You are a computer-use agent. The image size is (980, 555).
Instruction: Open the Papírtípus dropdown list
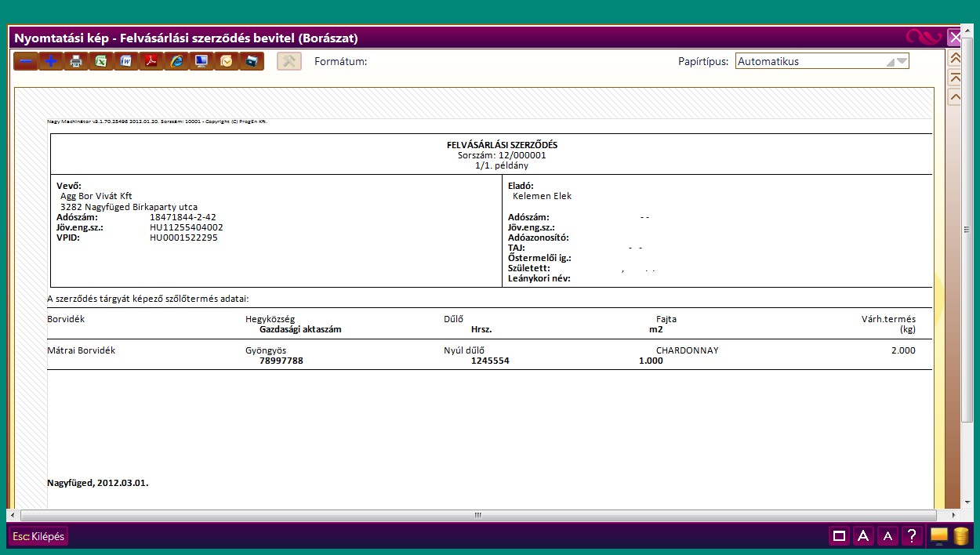pos(901,61)
